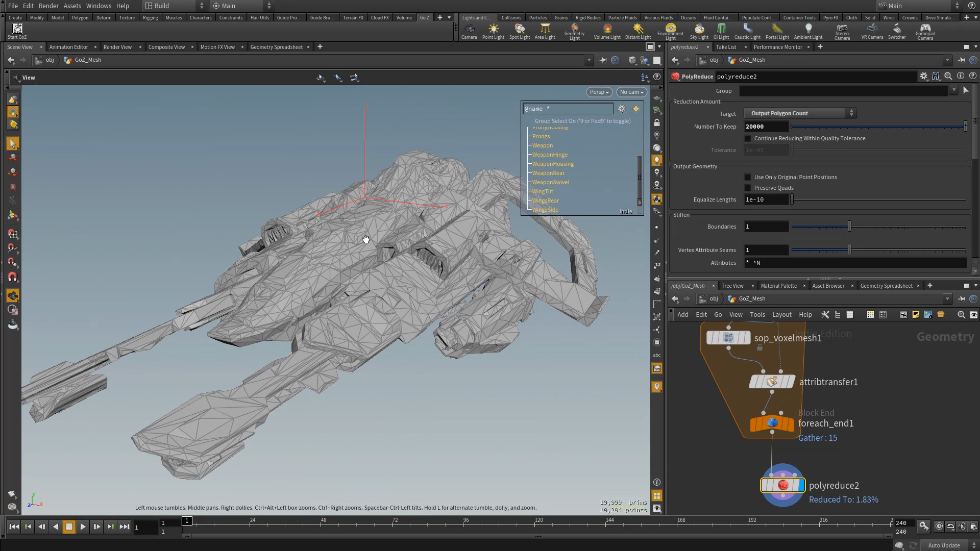Create a Spot Light from the shelf
Screen dimensions: 980x551
click(x=520, y=31)
